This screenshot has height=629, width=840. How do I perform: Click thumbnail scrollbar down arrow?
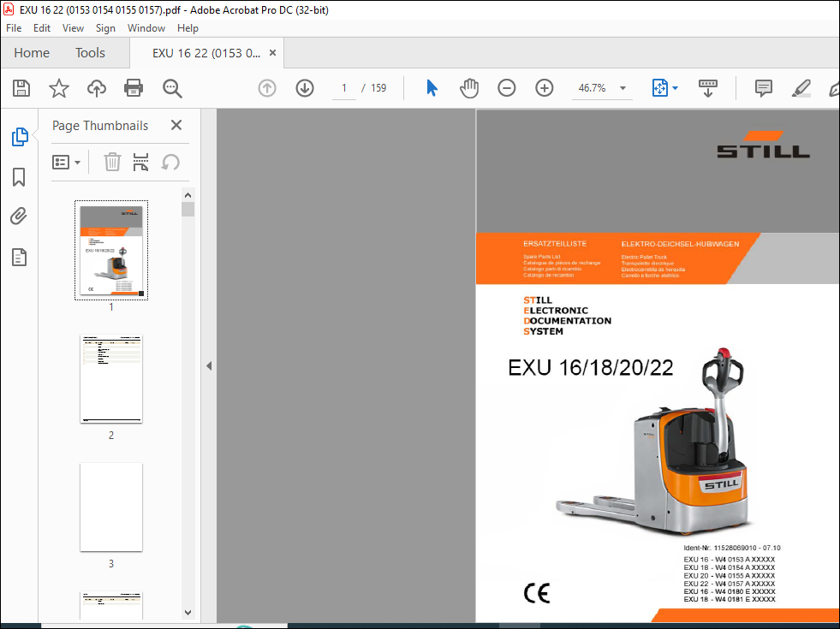click(x=188, y=613)
